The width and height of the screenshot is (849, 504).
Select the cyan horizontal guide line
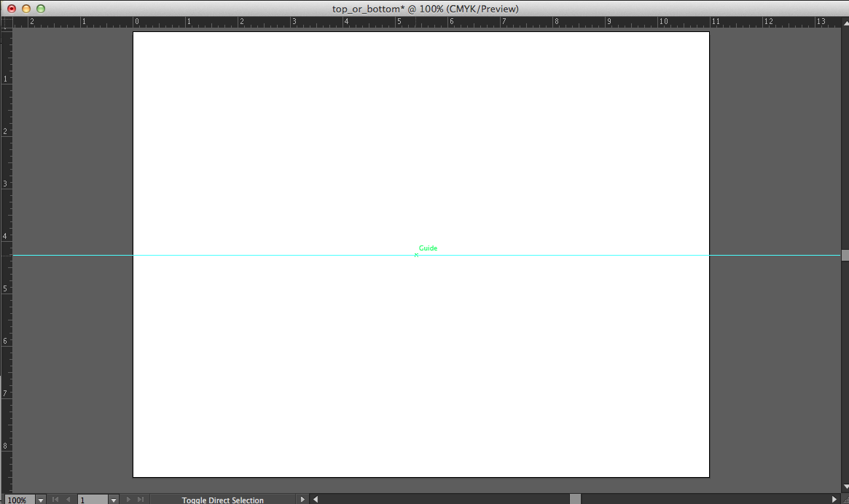click(292, 255)
